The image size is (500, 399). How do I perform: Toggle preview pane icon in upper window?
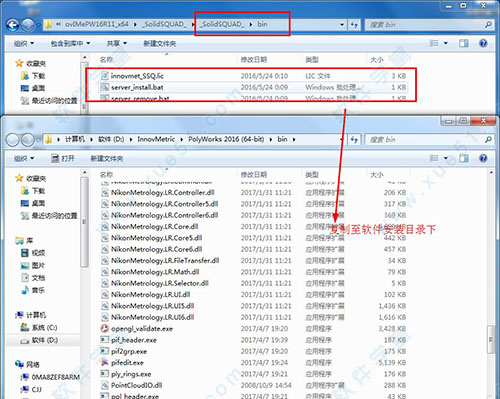(464, 43)
